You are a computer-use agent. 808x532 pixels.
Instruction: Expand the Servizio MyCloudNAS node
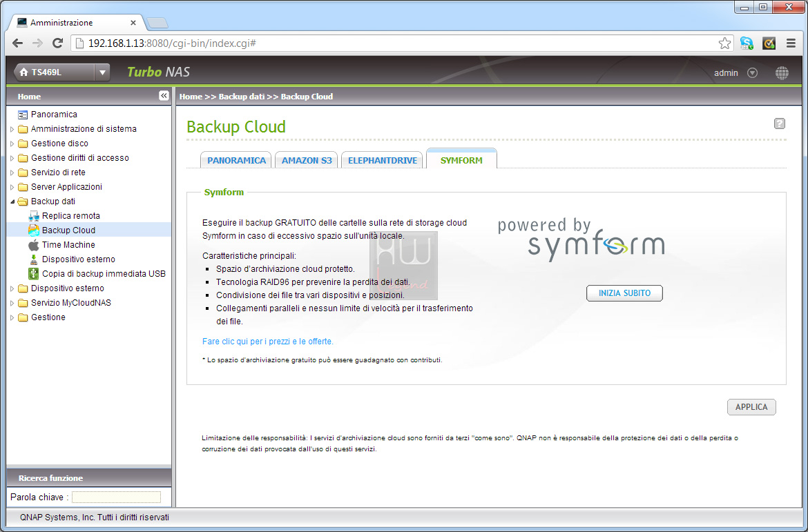coord(12,303)
